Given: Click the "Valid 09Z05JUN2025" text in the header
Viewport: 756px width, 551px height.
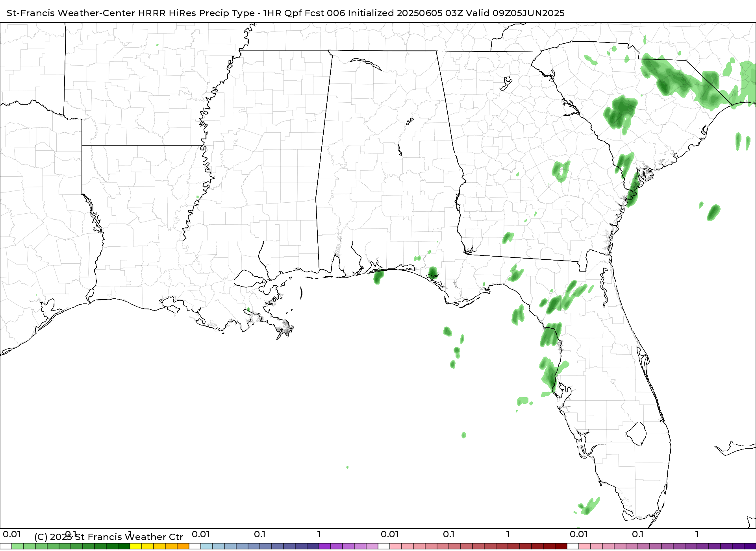Looking at the screenshot, I should click(515, 13).
